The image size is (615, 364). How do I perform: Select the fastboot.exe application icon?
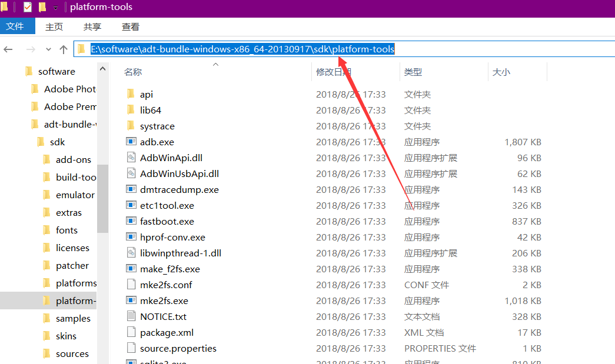131,221
